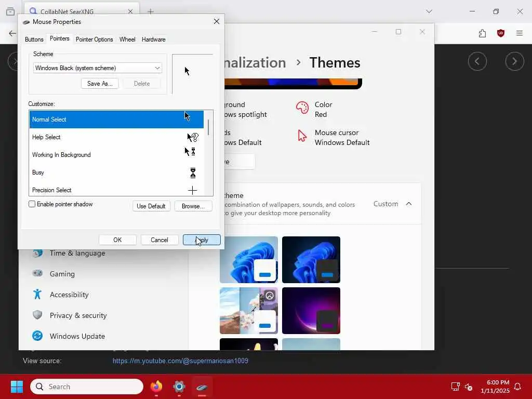The width and height of the screenshot is (532, 399).
Task: Open Privacy & security settings
Action: pos(78,315)
